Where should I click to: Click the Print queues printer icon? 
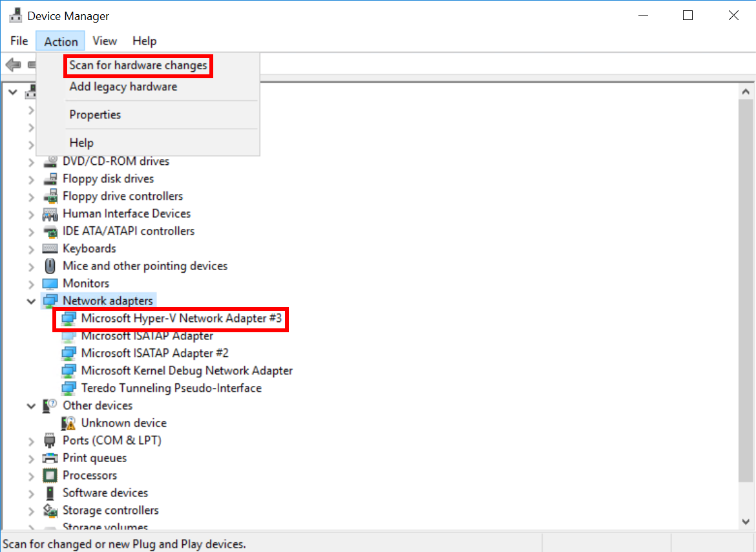(x=50, y=458)
